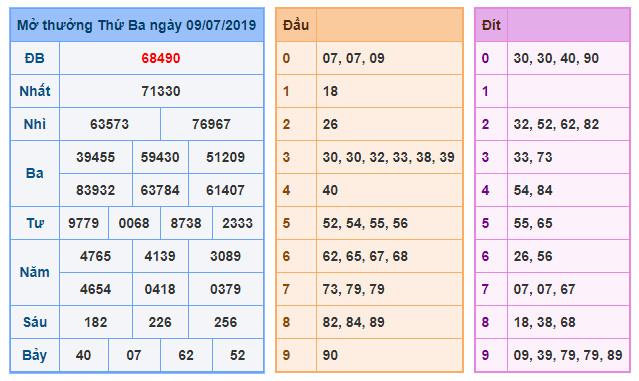
Task: Click the 07 cell in the Bảy row
Action: [x=134, y=355]
